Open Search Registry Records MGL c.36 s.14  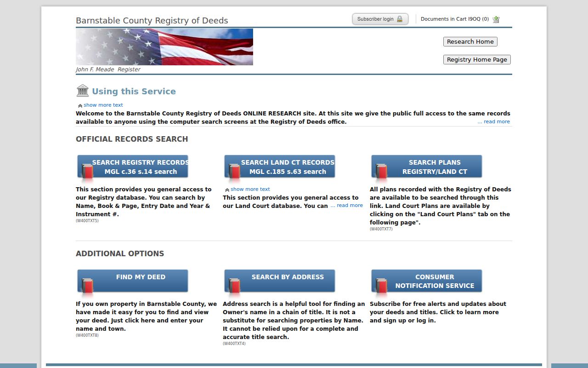(133, 167)
